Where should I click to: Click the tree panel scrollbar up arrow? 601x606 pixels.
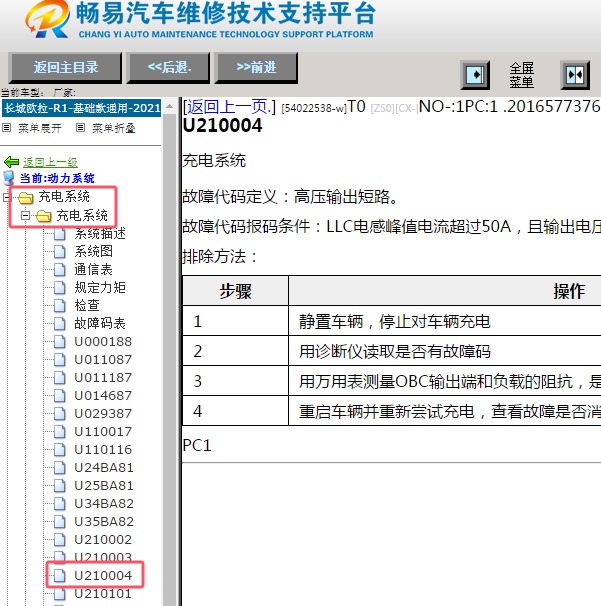[169, 106]
